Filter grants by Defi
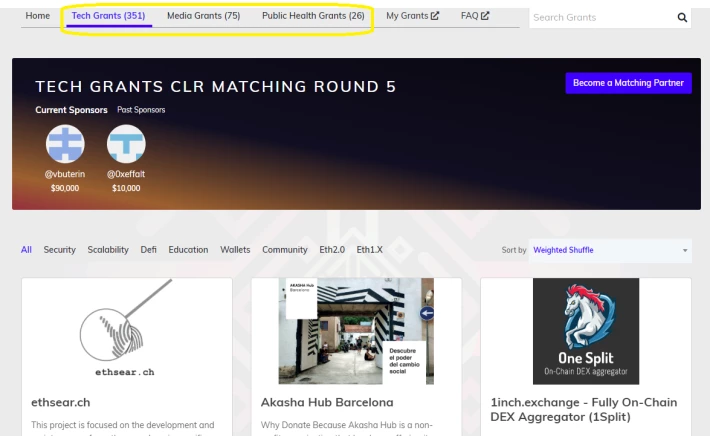710x436 pixels. 149,250
